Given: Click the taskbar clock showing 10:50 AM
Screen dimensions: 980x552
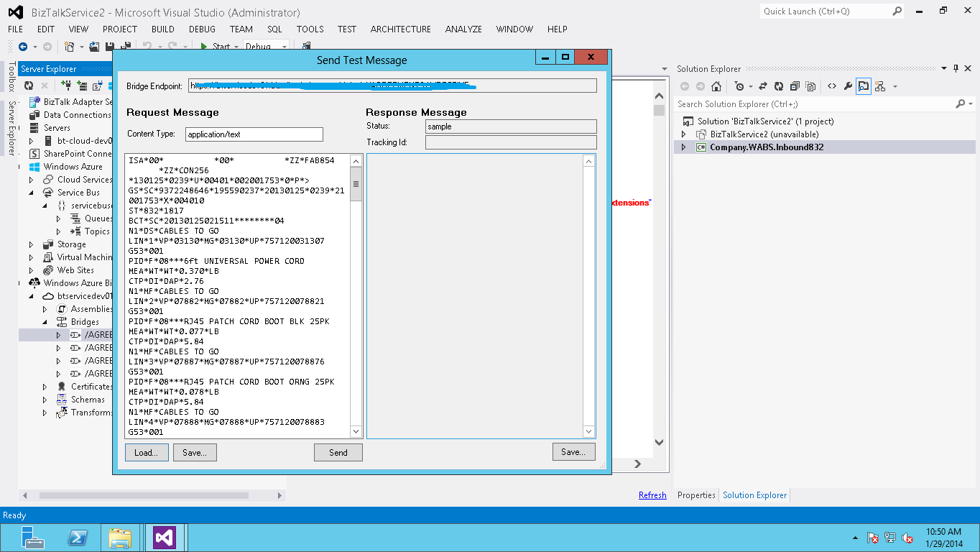Looking at the screenshot, I should 943,538.
